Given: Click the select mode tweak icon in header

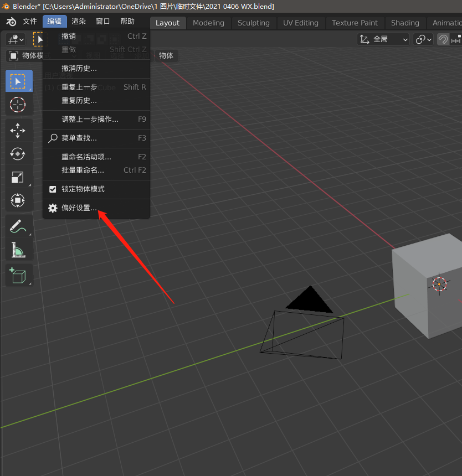Looking at the screenshot, I should click(38, 39).
